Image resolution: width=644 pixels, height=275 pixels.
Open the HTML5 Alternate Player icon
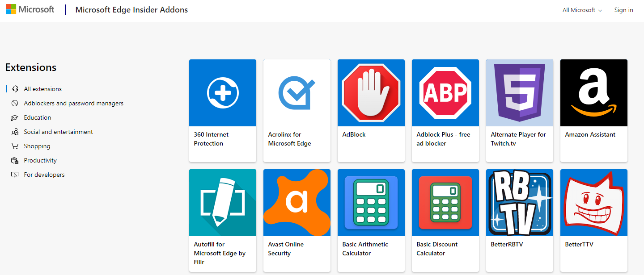pos(520,93)
